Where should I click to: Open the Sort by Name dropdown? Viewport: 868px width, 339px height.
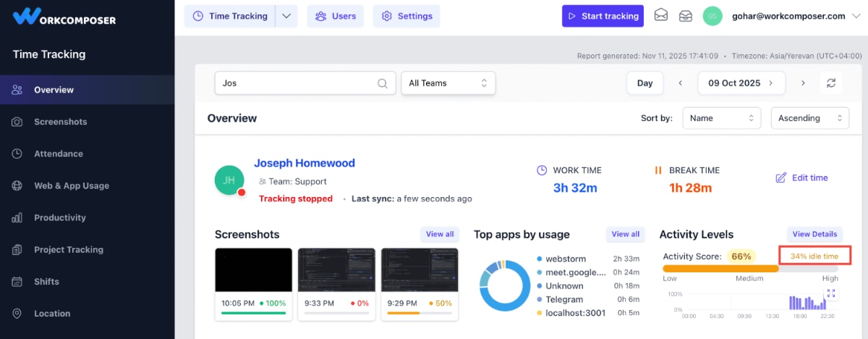[720, 118]
